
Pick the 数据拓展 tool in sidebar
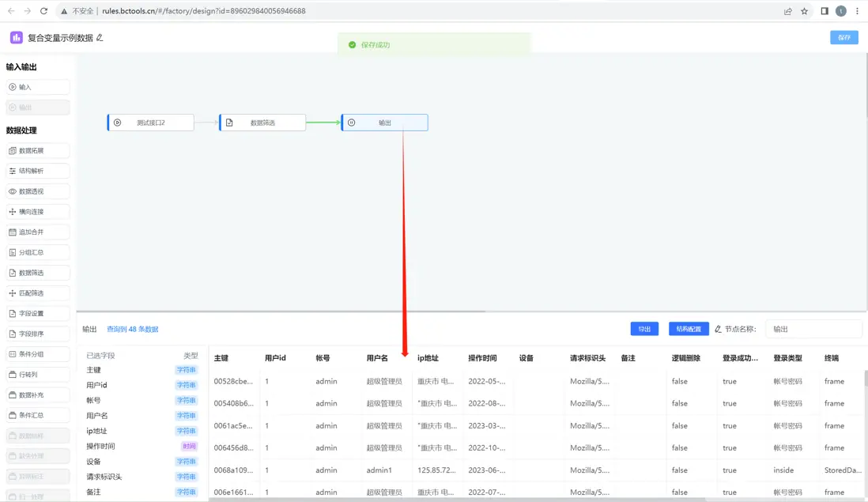[38, 150]
